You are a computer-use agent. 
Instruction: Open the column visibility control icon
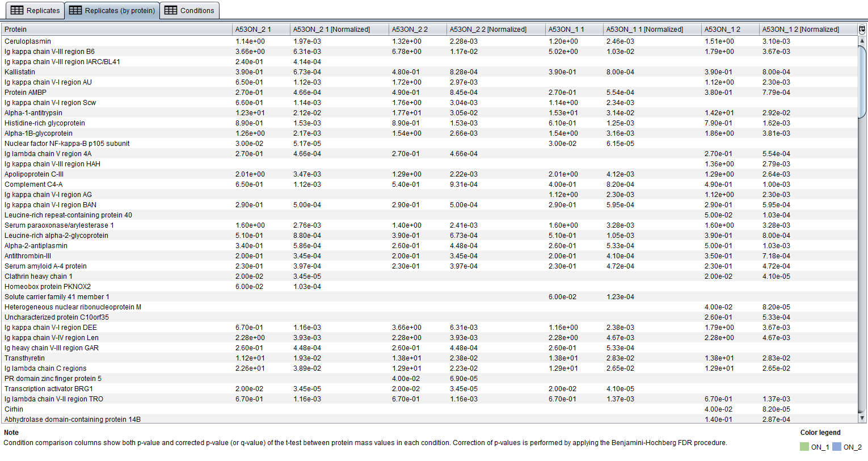click(862, 30)
